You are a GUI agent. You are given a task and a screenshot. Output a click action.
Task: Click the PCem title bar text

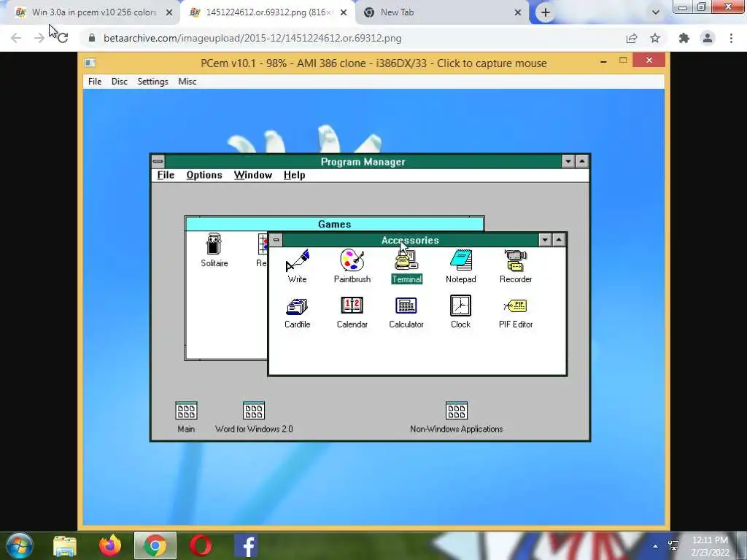coord(373,63)
